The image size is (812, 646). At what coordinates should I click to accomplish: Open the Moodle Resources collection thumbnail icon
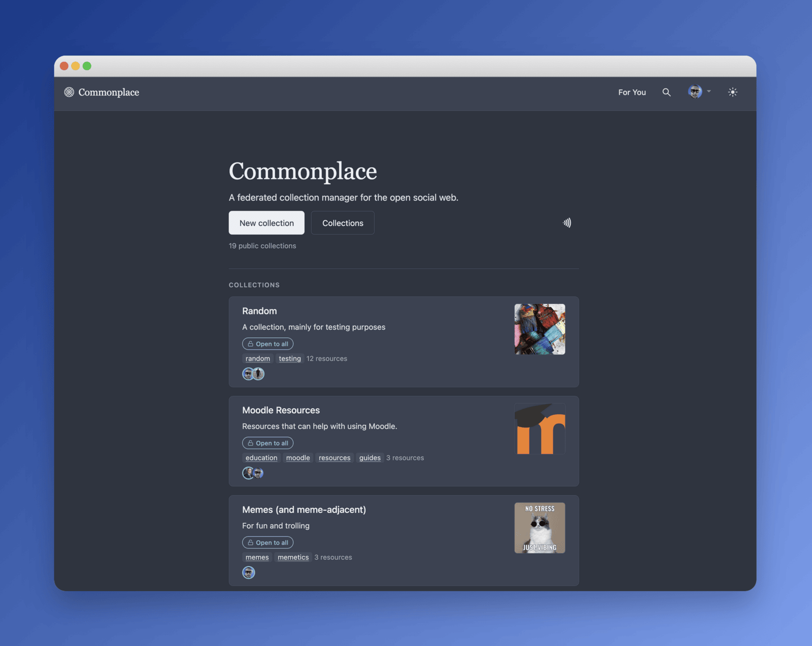539,428
